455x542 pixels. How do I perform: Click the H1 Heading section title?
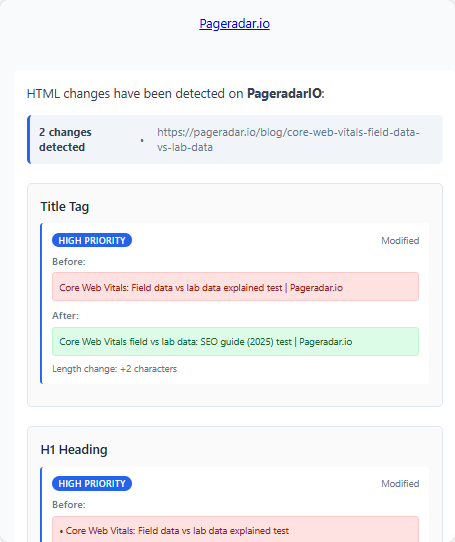point(74,449)
